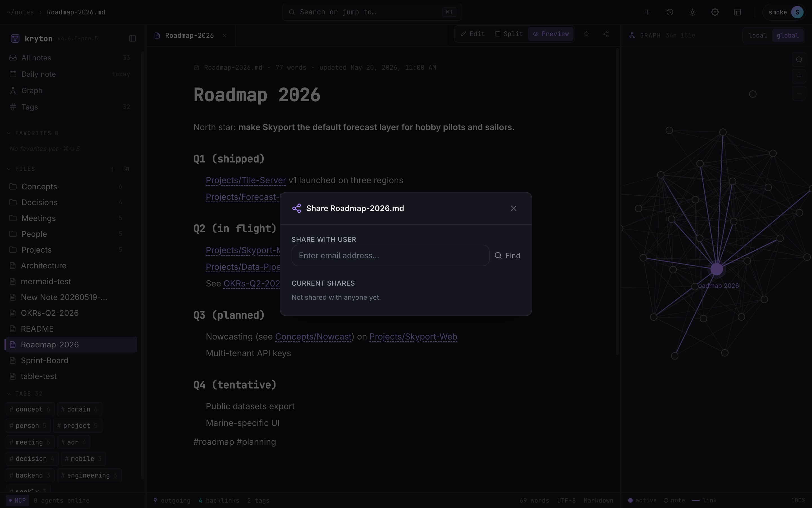The image size is (812, 508).
Task: Star this note as favorite
Action: [x=586, y=34]
